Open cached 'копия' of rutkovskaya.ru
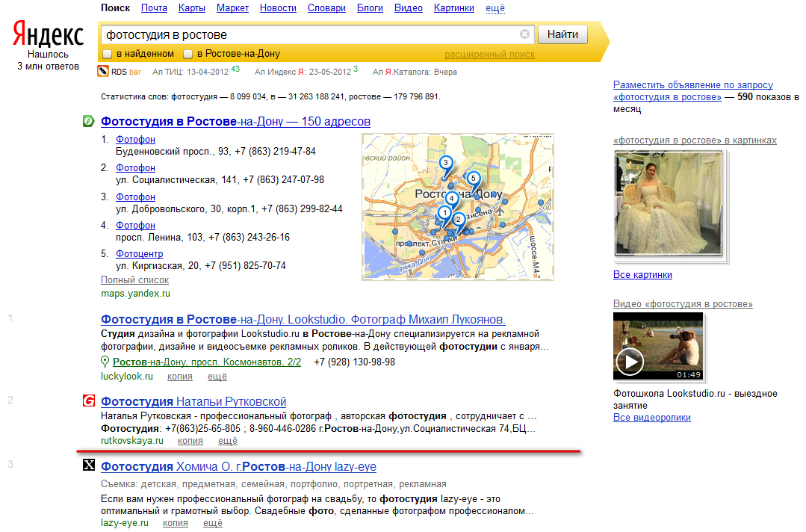The image size is (806, 532). pyautogui.click(x=190, y=441)
